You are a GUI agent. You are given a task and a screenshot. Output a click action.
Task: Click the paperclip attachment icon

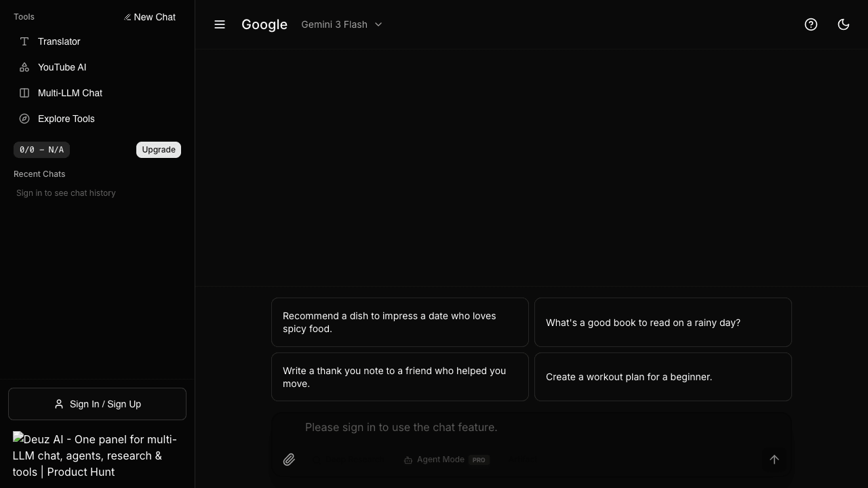click(289, 460)
